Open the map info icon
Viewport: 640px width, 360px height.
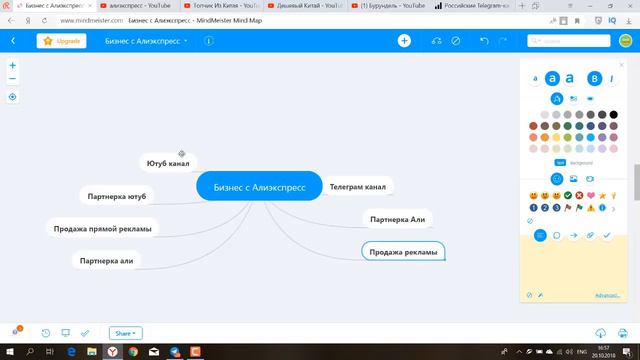209,41
